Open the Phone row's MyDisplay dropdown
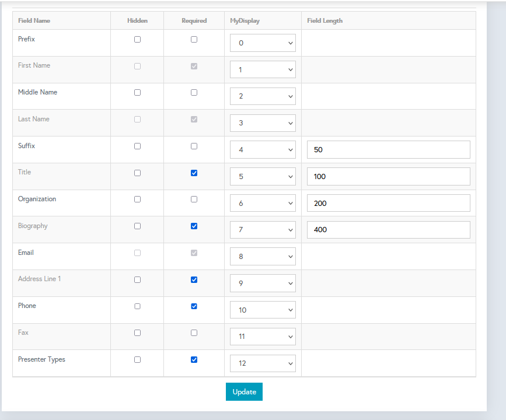 [x=263, y=310]
